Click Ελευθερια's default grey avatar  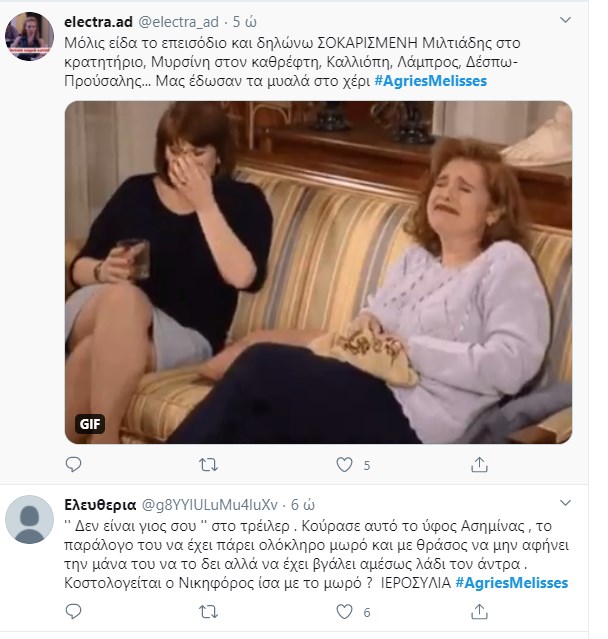coord(29,522)
